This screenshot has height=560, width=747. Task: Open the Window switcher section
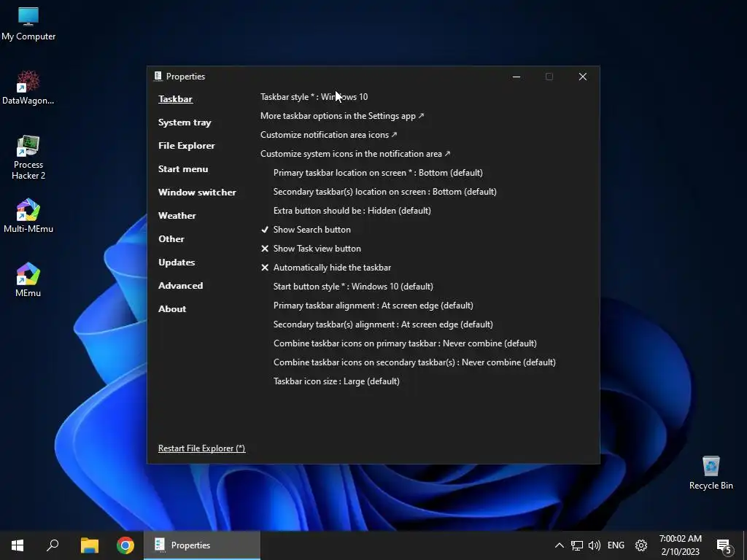point(197,192)
